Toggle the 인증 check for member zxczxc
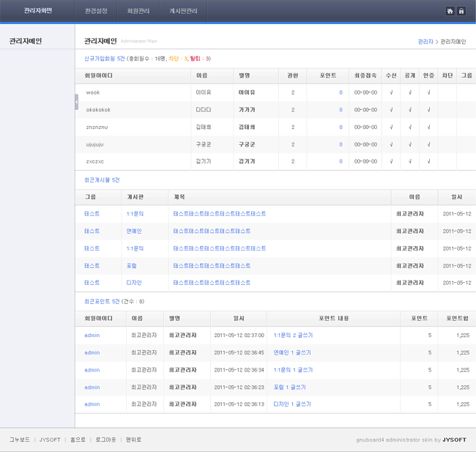This screenshot has height=452, width=476. [x=428, y=161]
